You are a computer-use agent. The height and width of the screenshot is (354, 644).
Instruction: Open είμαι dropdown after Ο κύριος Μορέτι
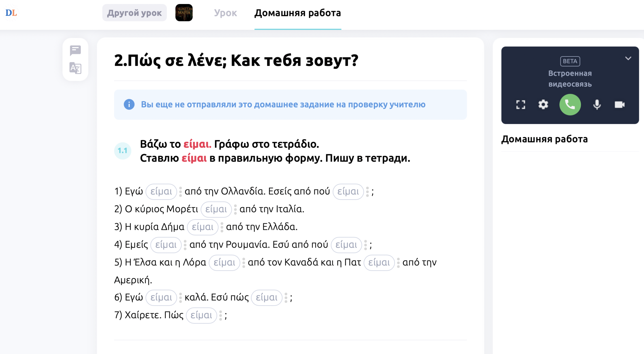[216, 209]
